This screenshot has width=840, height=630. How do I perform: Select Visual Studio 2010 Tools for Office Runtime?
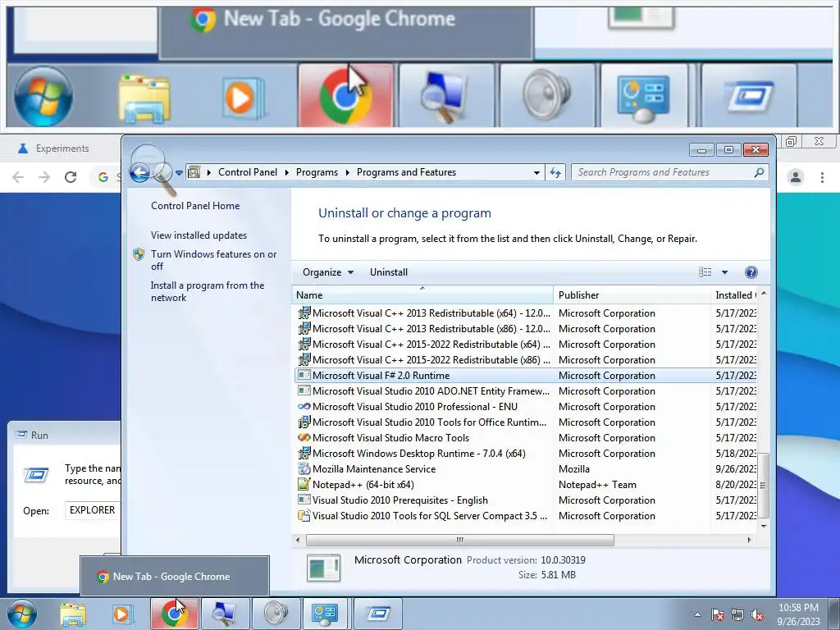coord(525,422)
